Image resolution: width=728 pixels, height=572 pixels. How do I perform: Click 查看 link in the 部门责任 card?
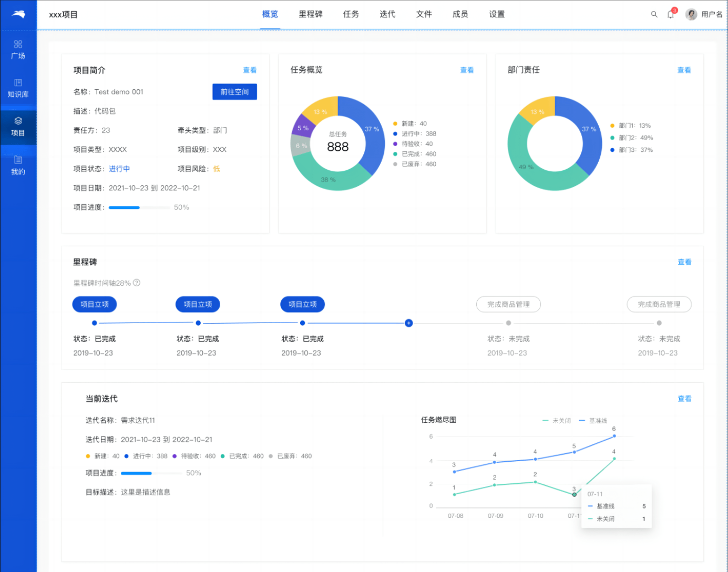click(x=684, y=70)
